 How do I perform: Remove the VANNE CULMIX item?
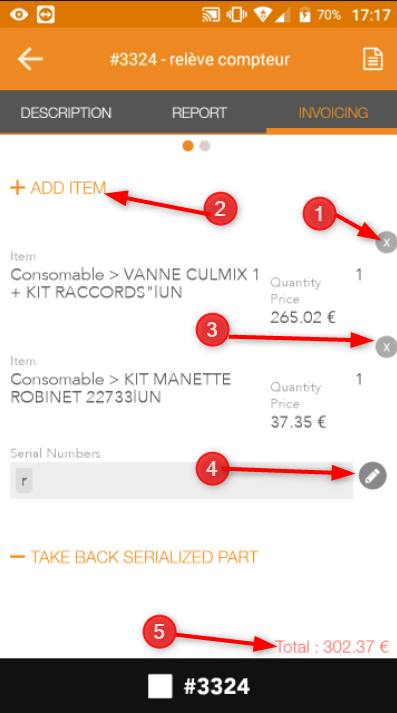[386, 242]
